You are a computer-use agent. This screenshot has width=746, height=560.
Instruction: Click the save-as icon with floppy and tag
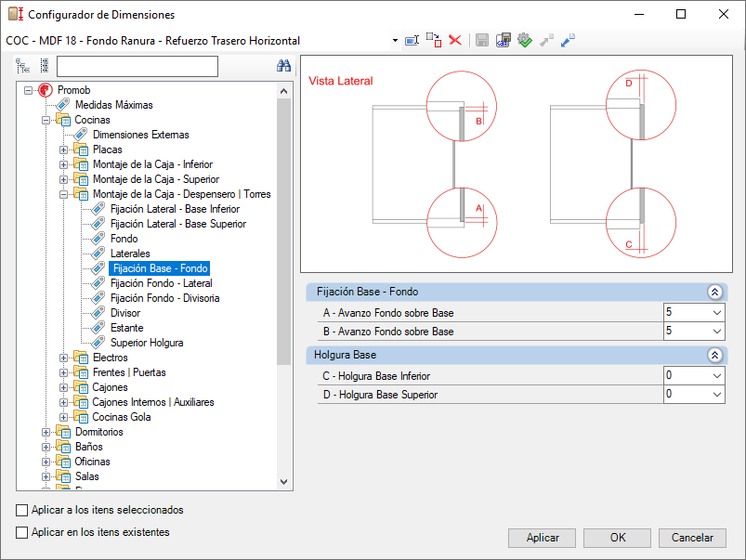pyautogui.click(x=504, y=41)
